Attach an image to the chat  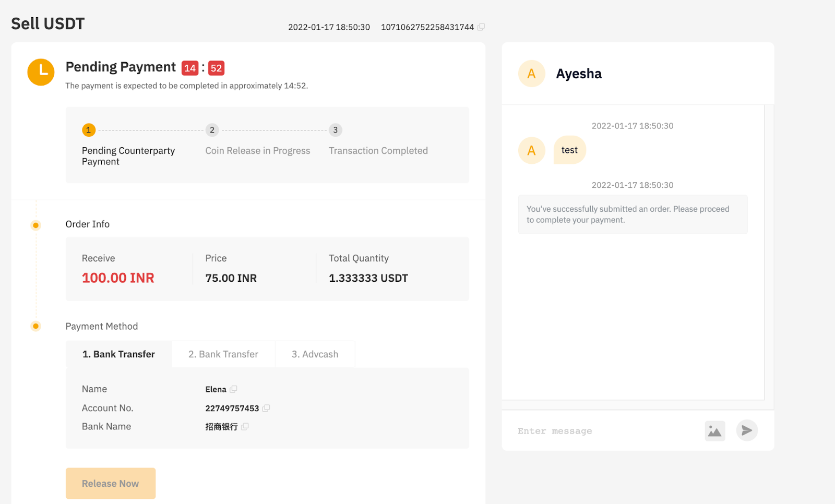715,431
